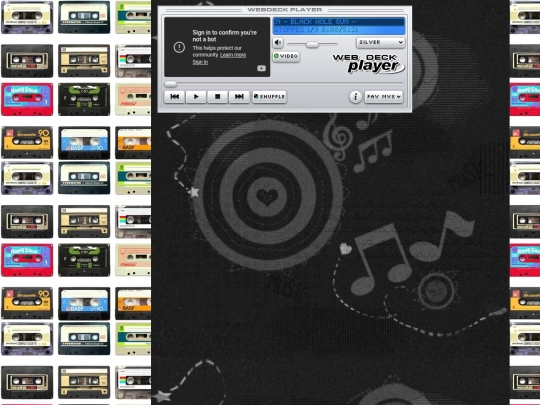The image size is (540, 405).
Task: Skip to the previous track
Action: tap(175, 97)
